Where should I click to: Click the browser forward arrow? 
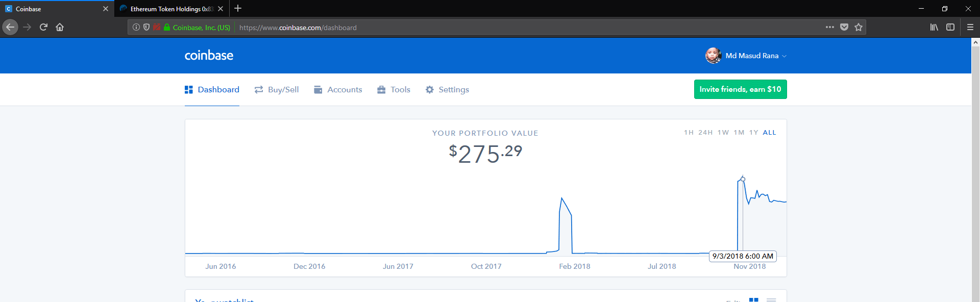pyautogui.click(x=27, y=27)
